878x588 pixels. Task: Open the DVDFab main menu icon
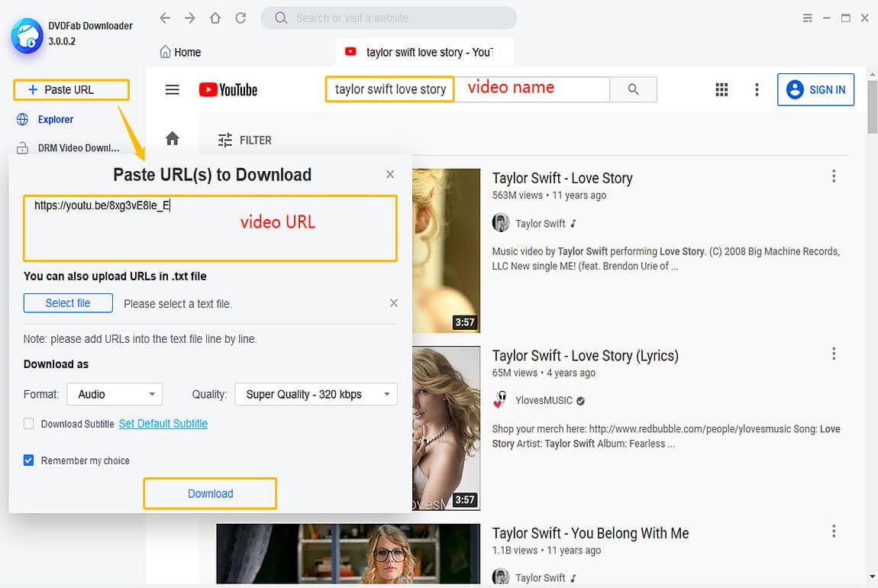tap(808, 18)
